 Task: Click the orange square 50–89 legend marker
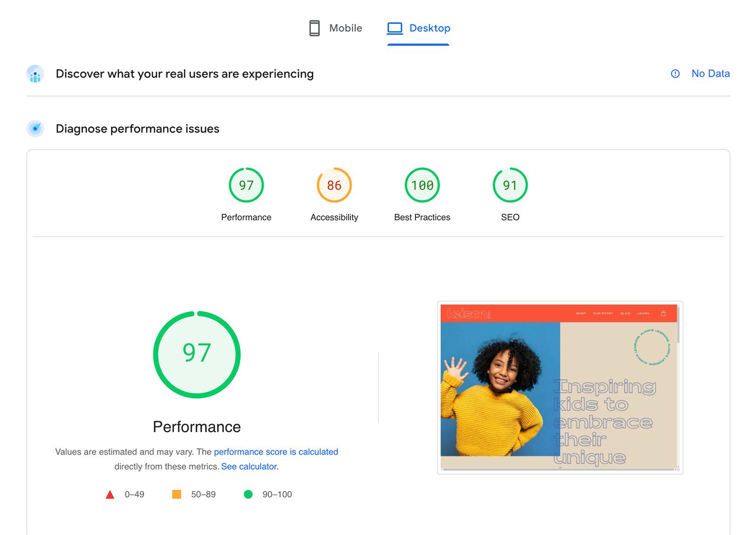pos(177,494)
